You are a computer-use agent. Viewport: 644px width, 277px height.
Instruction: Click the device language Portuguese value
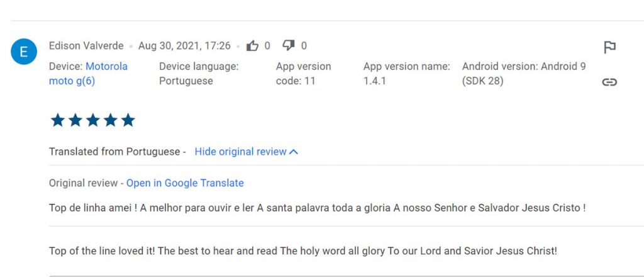click(186, 81)
